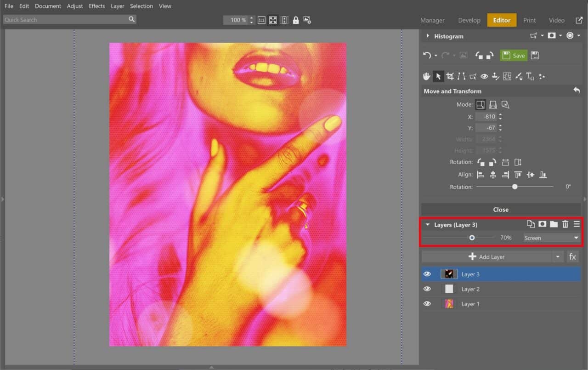The width and height of the screenshot is (588, 370).
Task: Open the Effects menu
Action: point(96,6)
